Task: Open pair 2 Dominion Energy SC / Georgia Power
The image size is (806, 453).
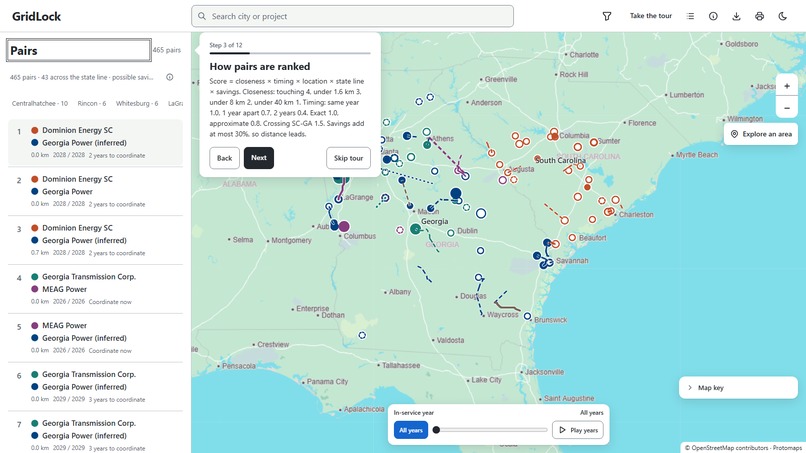Action: (95, 191)
